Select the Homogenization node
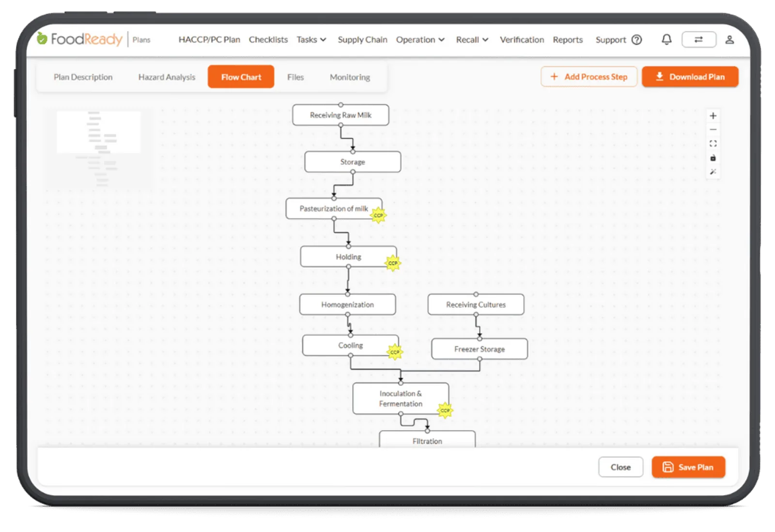The image size is (775, 532). 347,304
